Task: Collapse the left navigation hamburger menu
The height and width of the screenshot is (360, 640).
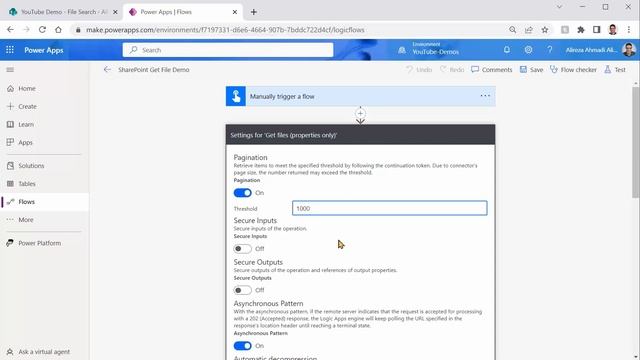Action: point(10,70)
